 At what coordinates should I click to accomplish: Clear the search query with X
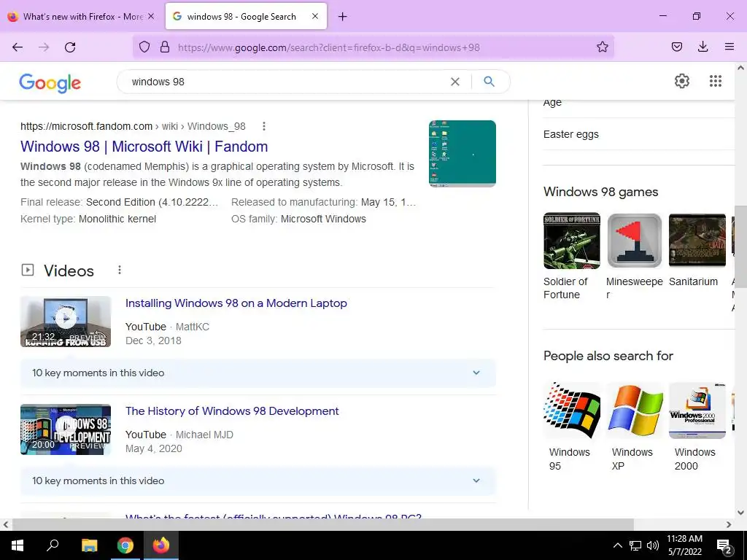pyautogui.click(x=455, y=82)
